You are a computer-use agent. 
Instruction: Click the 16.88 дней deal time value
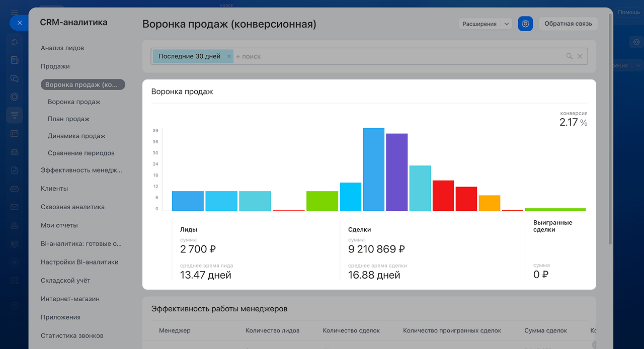pyautogui.click(x=374, y=275)
